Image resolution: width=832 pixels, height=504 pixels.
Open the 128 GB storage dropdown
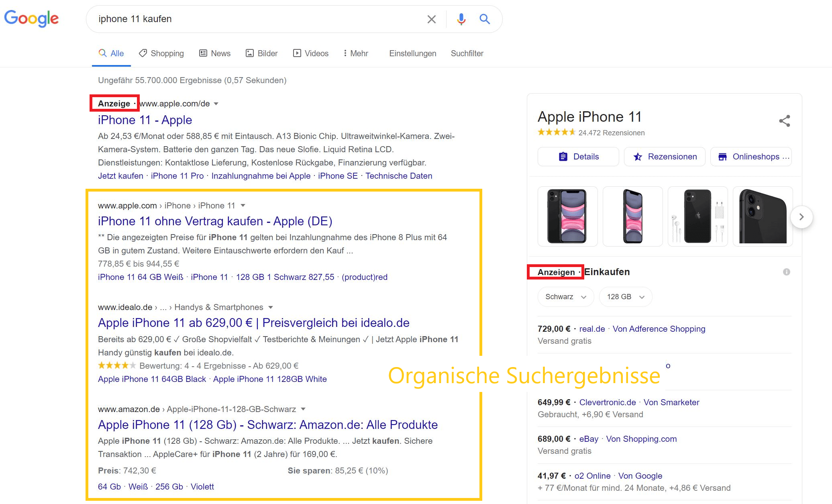pyautogui.click(x=626, y=297)
